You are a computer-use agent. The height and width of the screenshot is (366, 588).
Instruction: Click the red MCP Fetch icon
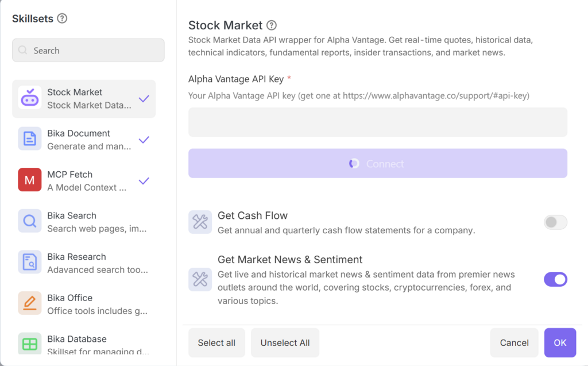[30, 180]
